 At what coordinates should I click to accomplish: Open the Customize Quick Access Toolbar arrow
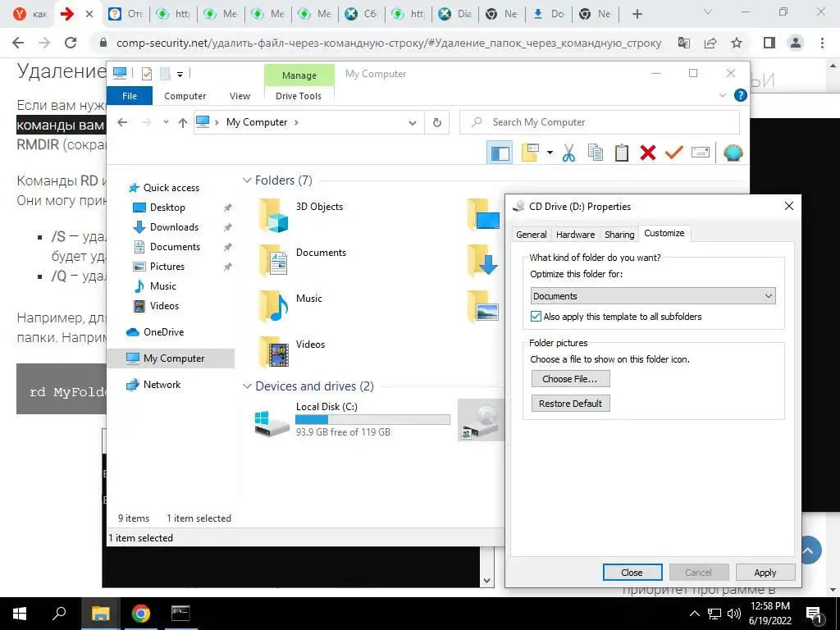180,75
